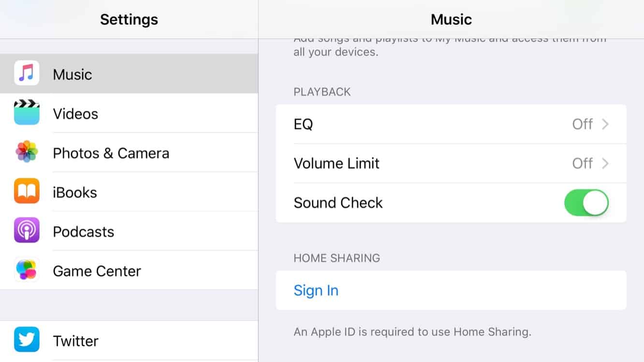Image resolution: width=644 pixels, height=362 pixels.
Task: Tap the blue Twitter bird icon
Action: pos(27,340)
